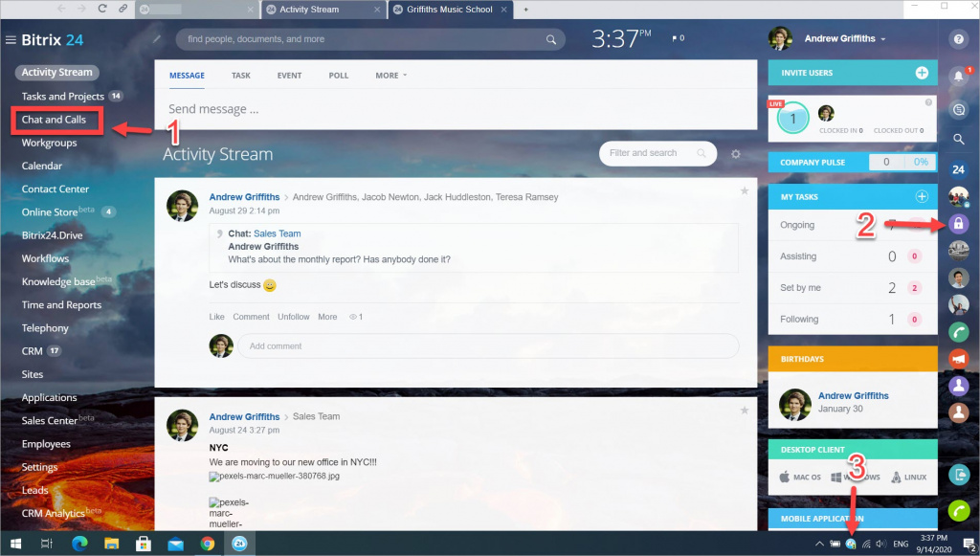Viewport: 980px width, 556px height.
Task: Click the help question mark icon
Action: 958,39
